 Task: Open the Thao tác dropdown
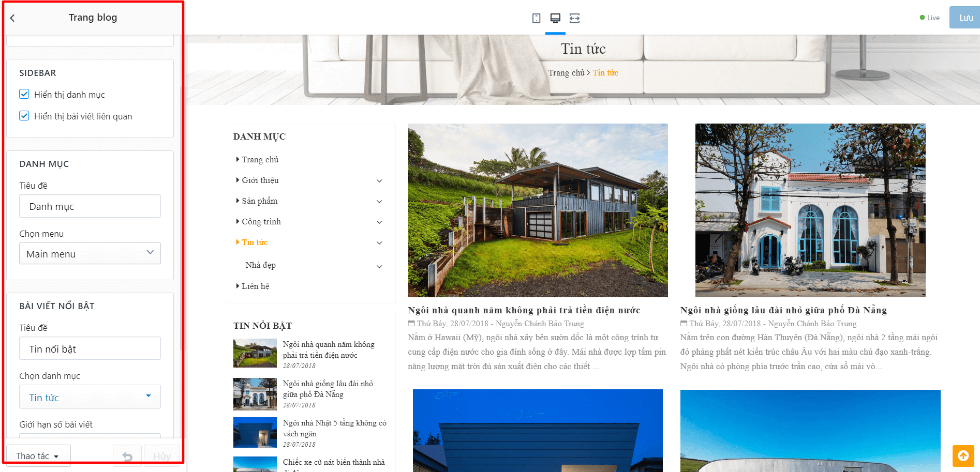[38, 456]
